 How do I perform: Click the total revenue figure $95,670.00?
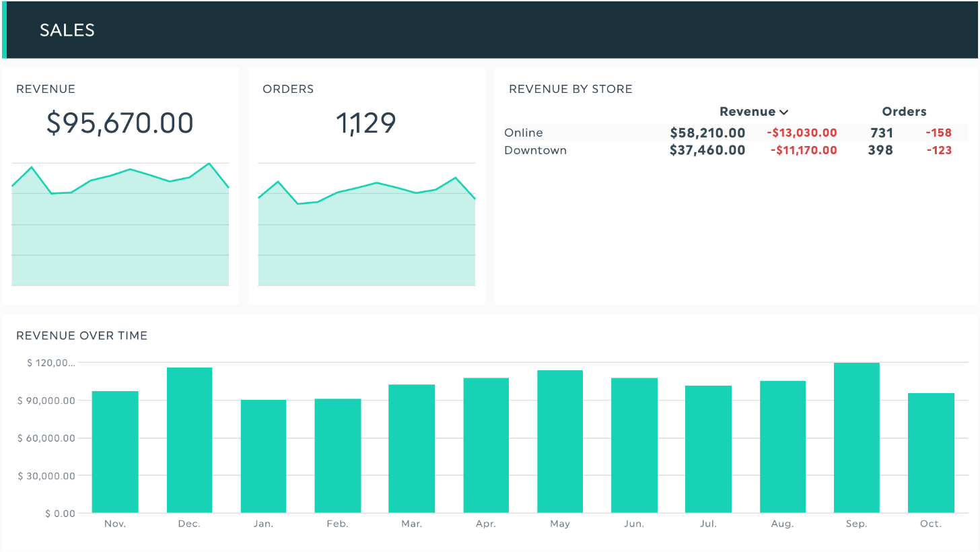click(120, 123)
